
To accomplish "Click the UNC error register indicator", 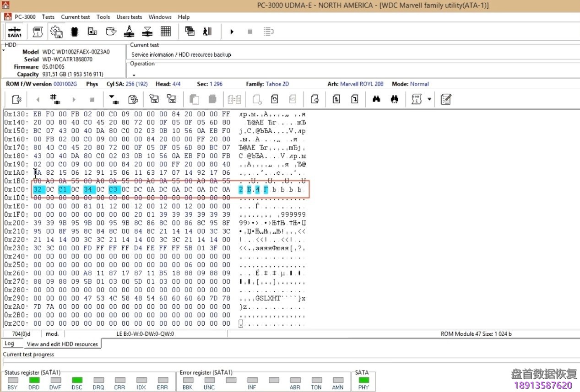I will (209, 380).
